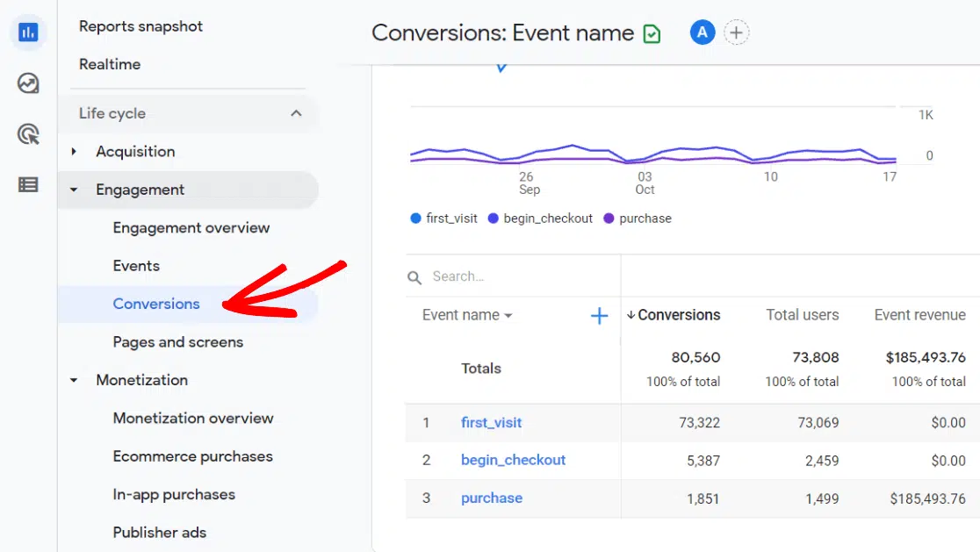980x552 pixels.
Task: Open the Event name dimension dropdown
Action: pyautogui.click(x=467, y=315)
